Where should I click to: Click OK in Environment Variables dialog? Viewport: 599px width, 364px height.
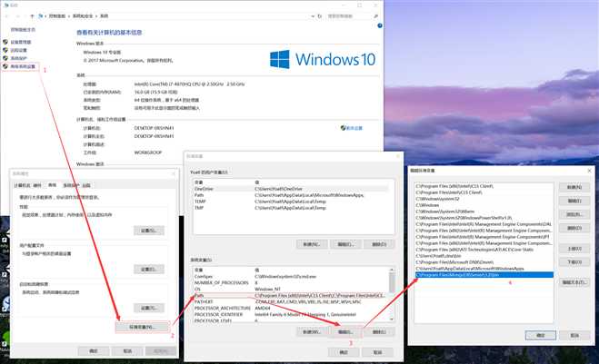point(344,352)
